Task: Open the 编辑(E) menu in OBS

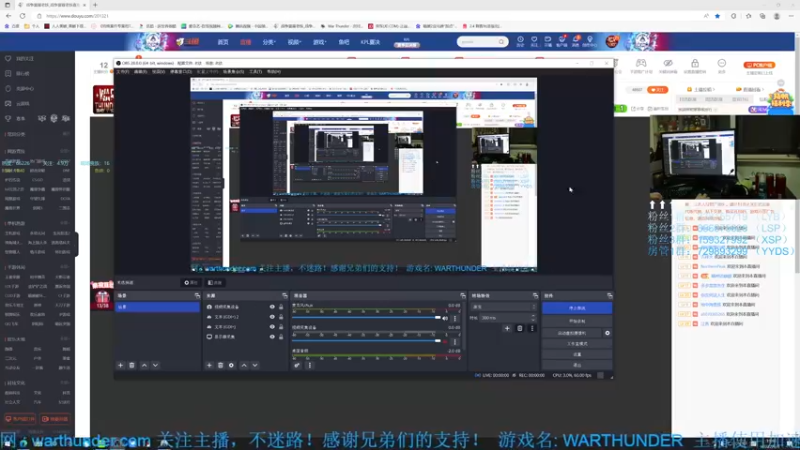Action: click(140, 72)
